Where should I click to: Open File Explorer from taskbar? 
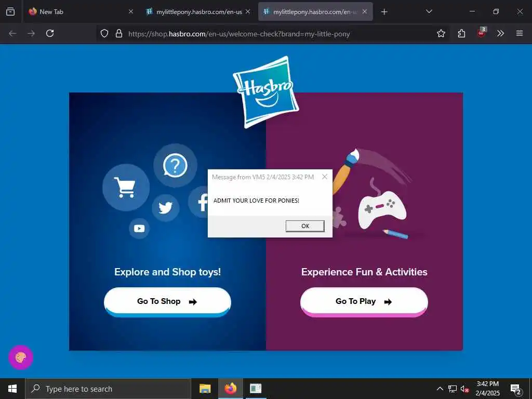(x=205, y=389)
